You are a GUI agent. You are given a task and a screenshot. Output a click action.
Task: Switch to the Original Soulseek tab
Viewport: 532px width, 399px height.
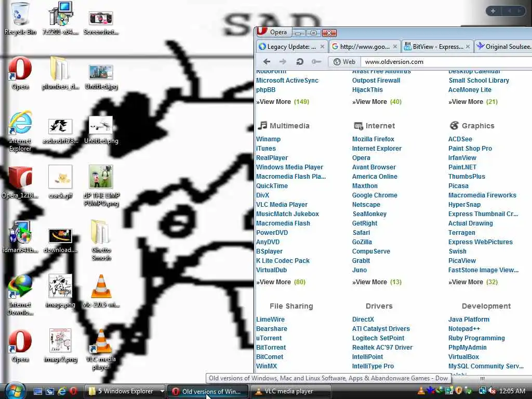[503, 46]
